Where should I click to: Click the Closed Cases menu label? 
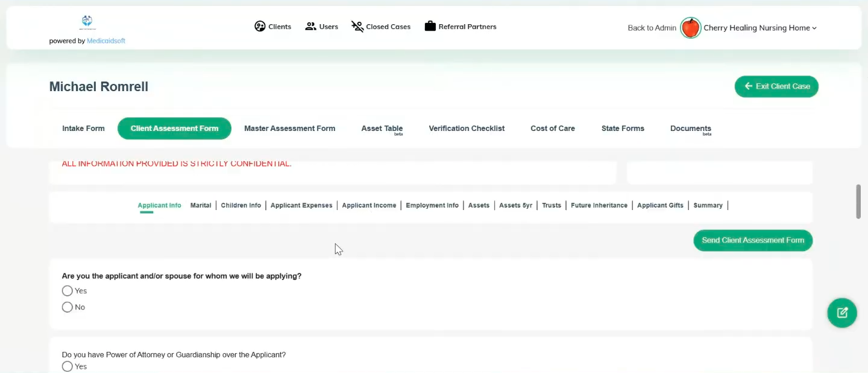coord(388,27)
